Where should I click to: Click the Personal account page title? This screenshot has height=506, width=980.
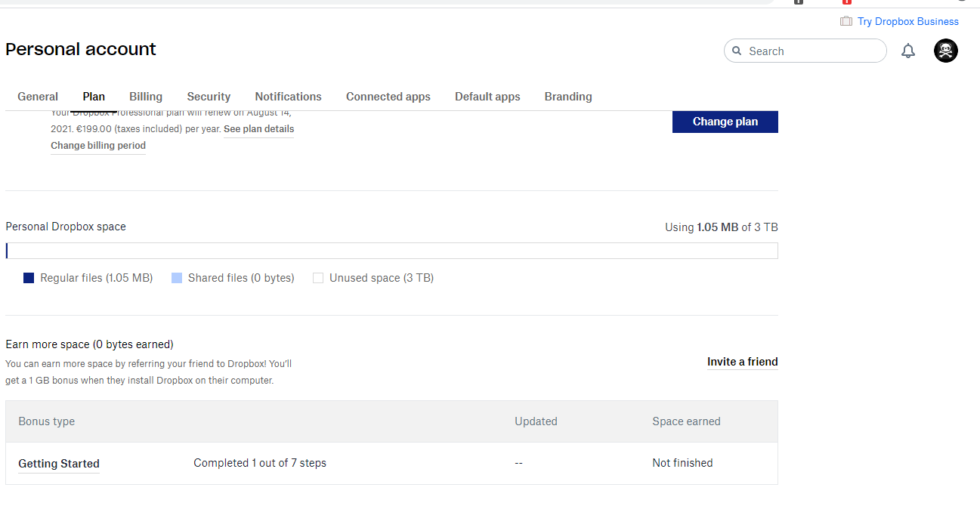(81, 49)
